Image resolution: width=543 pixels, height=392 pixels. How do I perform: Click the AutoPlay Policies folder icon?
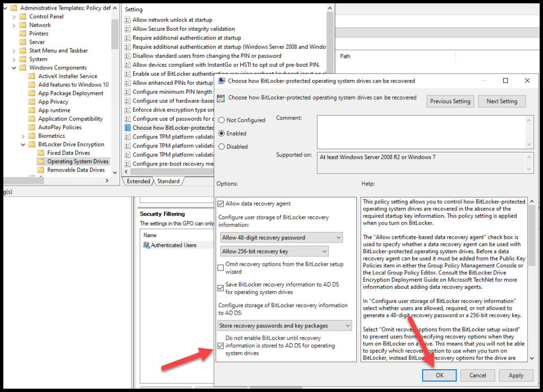pyautogui.click(x=32, y=127)
